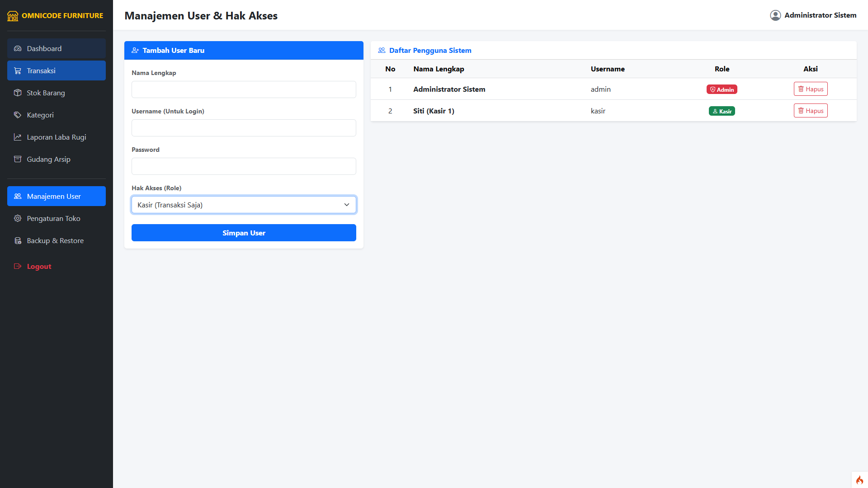This screenshot has height=488, width=868.
Task: Open the Hak Akses role dropdown
Action: (x=244, y=205)
